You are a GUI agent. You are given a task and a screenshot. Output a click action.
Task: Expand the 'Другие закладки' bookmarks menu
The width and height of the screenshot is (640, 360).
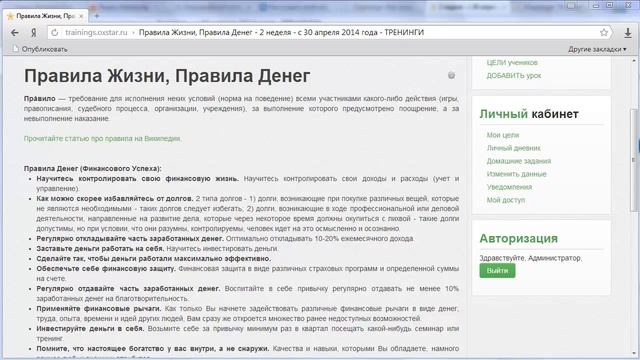coord(597,49)
